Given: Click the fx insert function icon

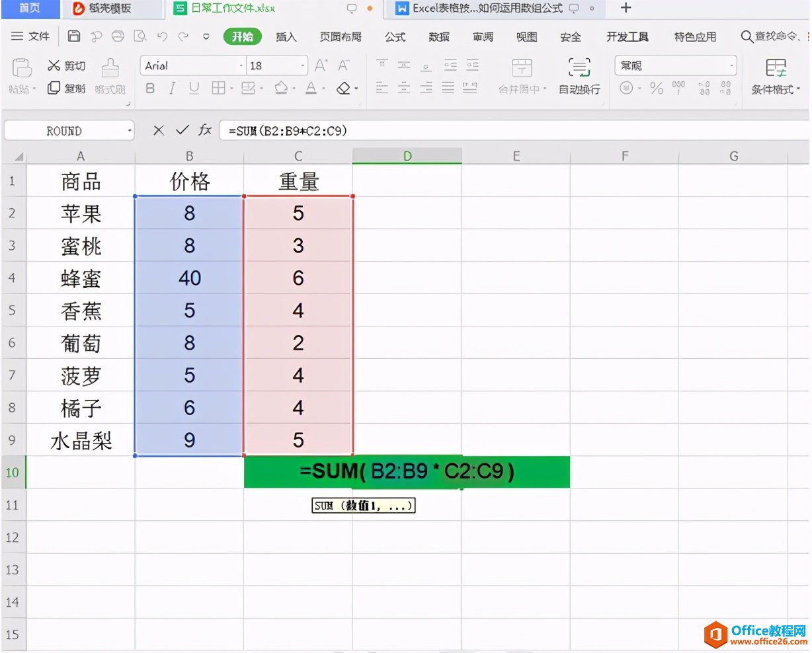Looking at the screenshot, I should (205, 130).
